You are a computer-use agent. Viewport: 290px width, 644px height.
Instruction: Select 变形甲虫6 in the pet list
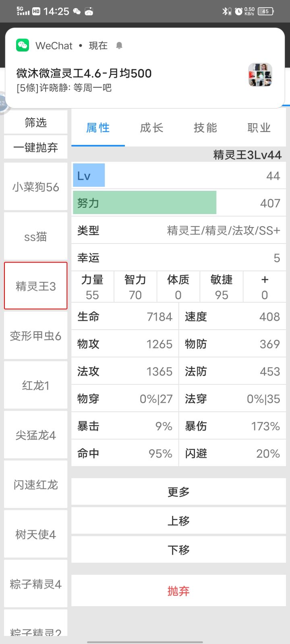[x=36, y=336]
